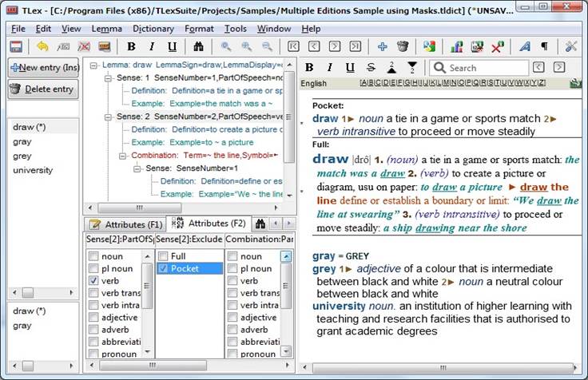
Task: Switch to the Attributes (F1) tab
Action: click(125, 224)
